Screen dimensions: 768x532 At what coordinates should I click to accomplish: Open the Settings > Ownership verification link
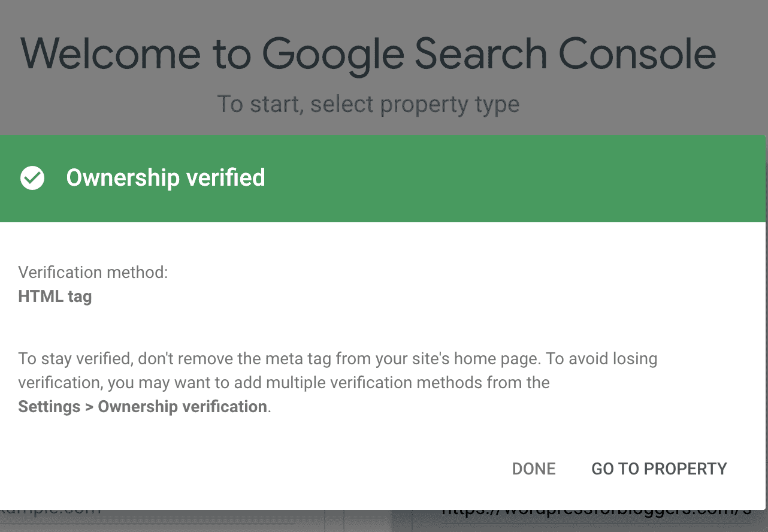[x=143, y=406]
